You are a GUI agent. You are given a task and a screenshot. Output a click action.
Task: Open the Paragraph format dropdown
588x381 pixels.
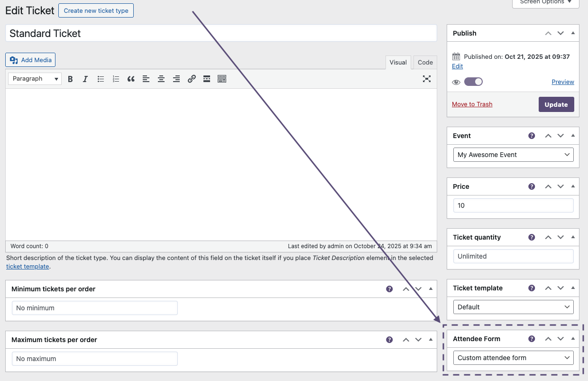pos(35,79)
